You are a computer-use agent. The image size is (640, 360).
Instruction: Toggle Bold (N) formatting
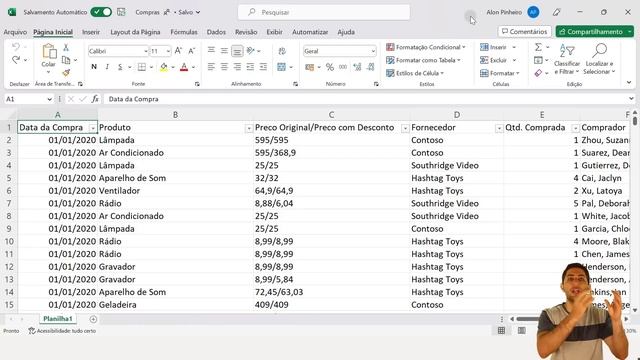94,67
